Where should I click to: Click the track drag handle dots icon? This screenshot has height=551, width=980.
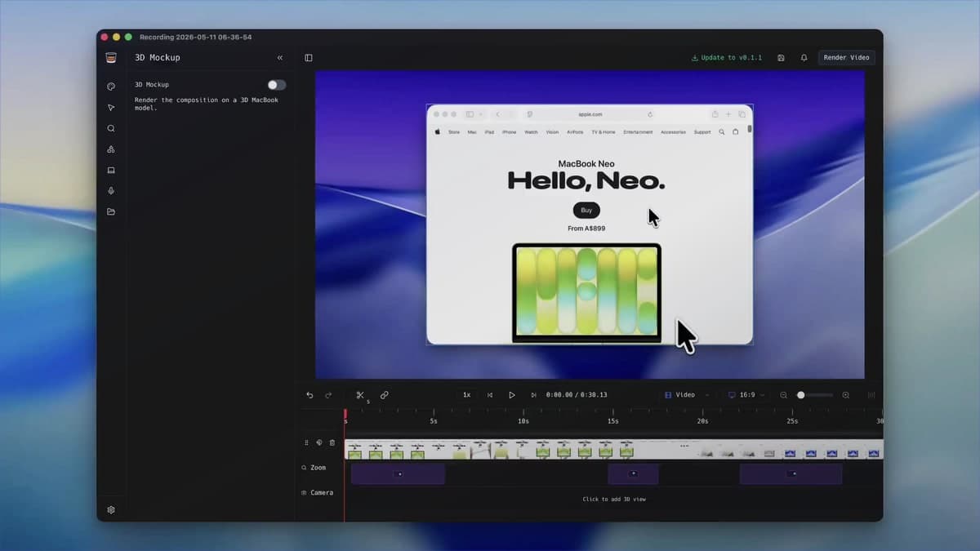(x=307, y=442)
